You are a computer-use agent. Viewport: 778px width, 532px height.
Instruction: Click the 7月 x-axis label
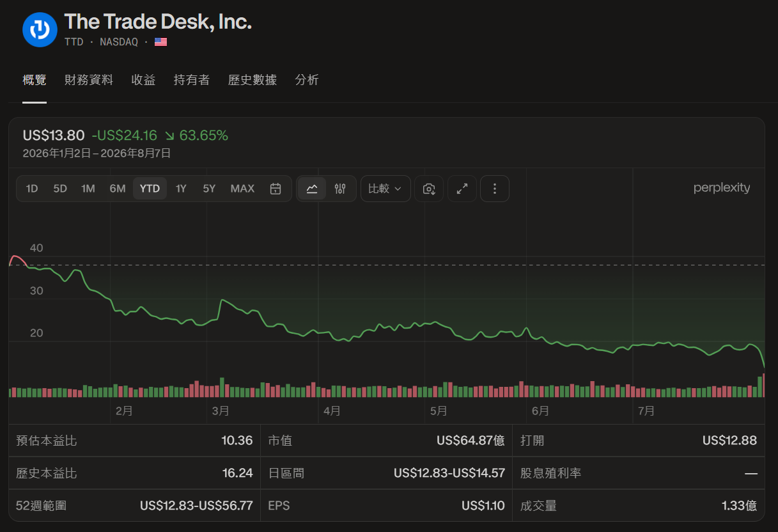[x=646, y=411]
